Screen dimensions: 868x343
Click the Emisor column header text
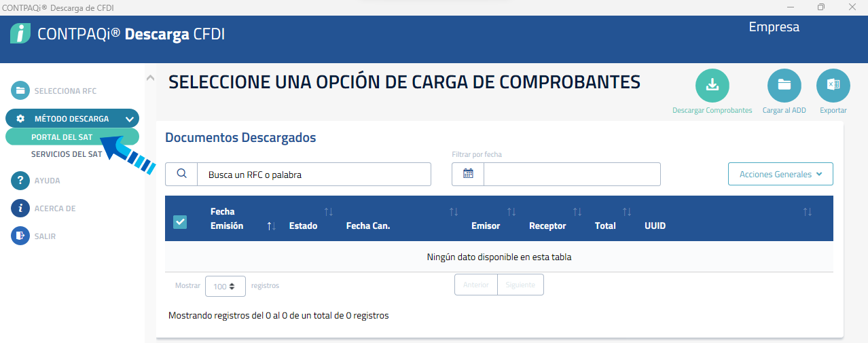pyautogui.click(x=486, y=225)
